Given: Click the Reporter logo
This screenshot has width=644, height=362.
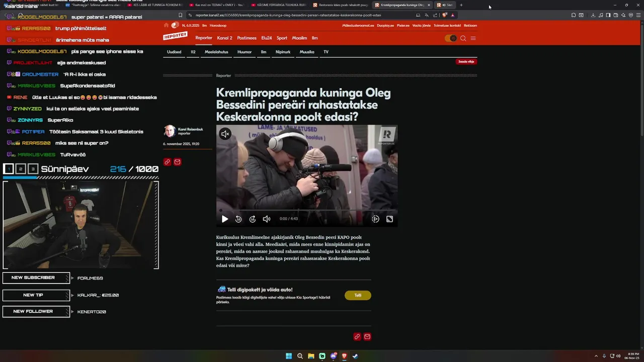Looking at the screenshot, I should pyautogui.click(x=175, y=36).
